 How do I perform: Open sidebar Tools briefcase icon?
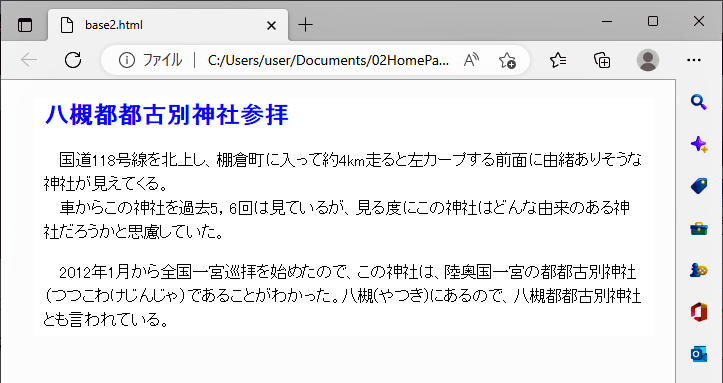[x=699, y=228]
